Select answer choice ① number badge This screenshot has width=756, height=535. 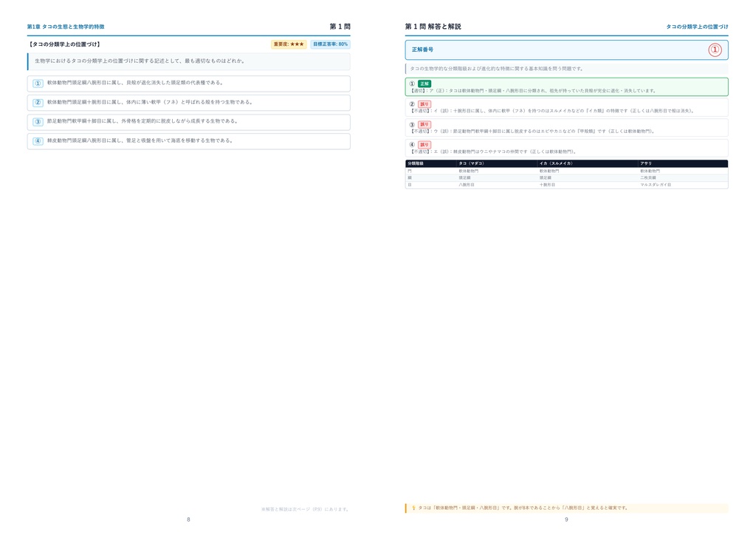pyautogui.click(x=38, y=84)
